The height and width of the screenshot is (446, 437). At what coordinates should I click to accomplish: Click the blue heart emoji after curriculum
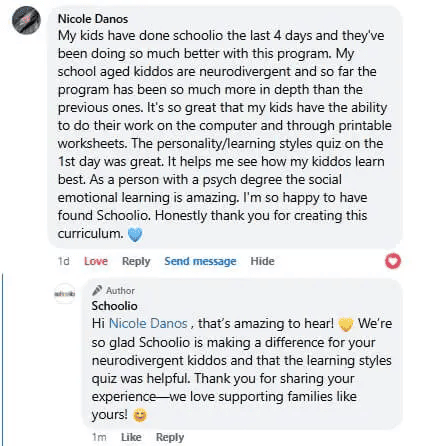135,234
